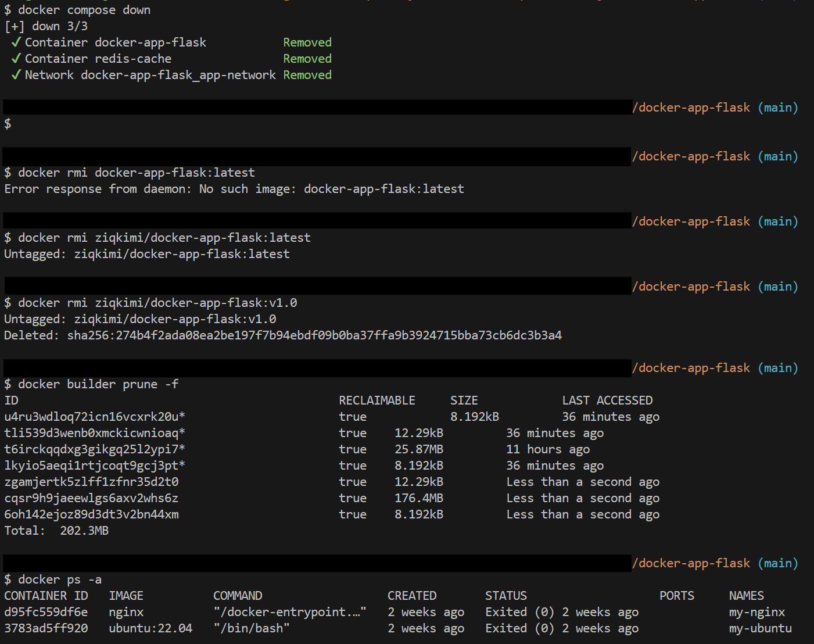Click the 'docker compose down' command text
This screenshot has height=644, width=814.
coord(84,10)
